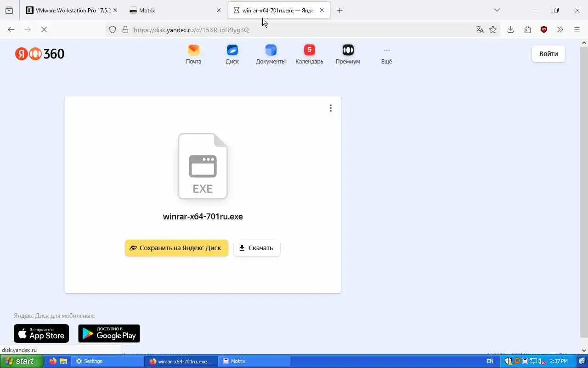Click the tracking protection shield icon
Image resolution: width=588 pixels, height=368 pixels.
click(x=113, y=29)
